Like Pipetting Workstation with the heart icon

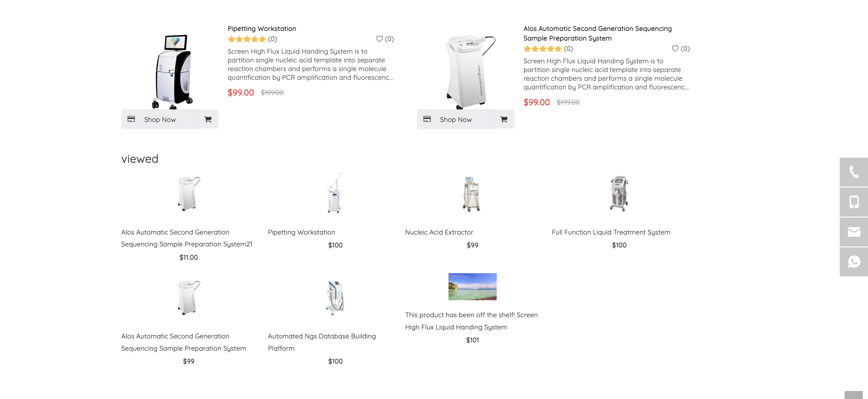coord(379,39)
